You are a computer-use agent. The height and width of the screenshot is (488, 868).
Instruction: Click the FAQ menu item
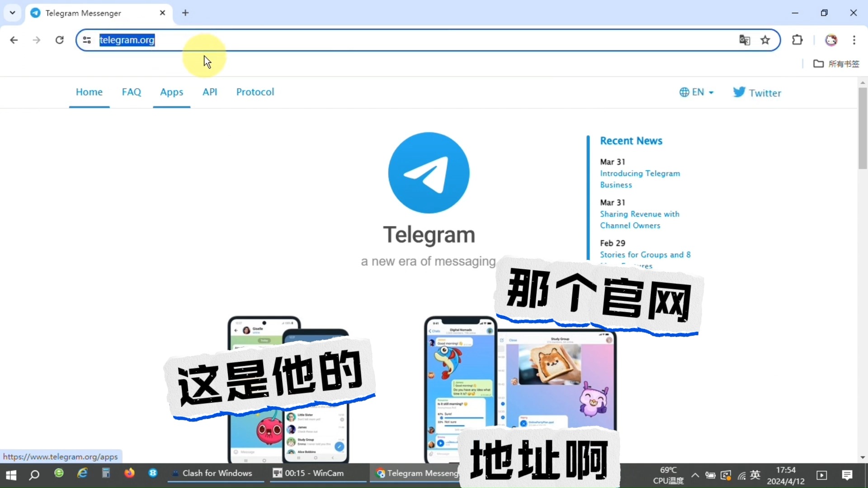(132, 92)
